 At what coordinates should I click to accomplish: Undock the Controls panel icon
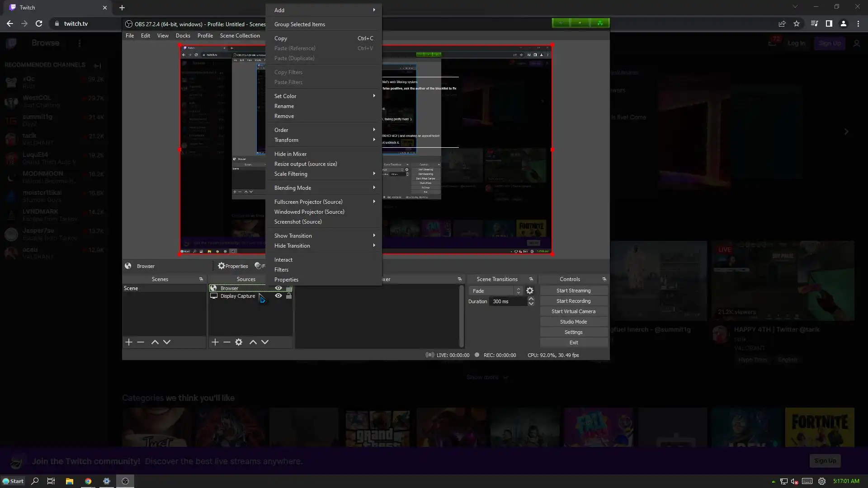point(604,279)
